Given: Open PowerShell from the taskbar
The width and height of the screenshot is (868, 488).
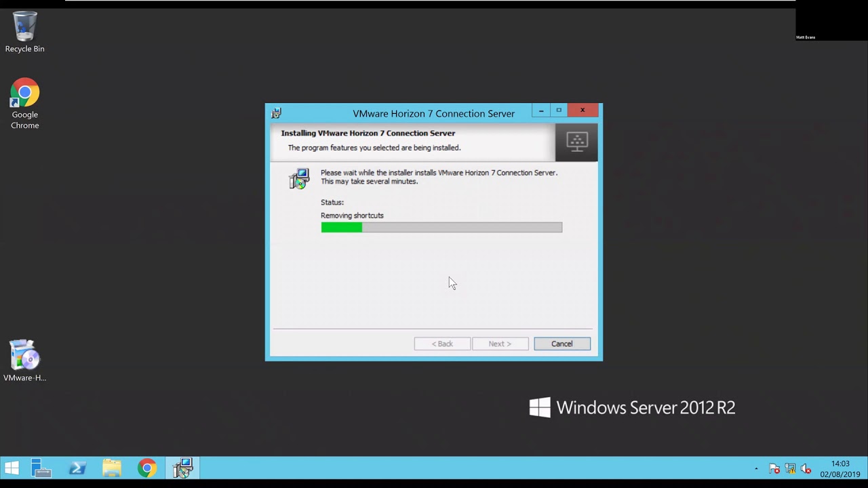Looking at the screenshot, I should [x=77, y=468].
